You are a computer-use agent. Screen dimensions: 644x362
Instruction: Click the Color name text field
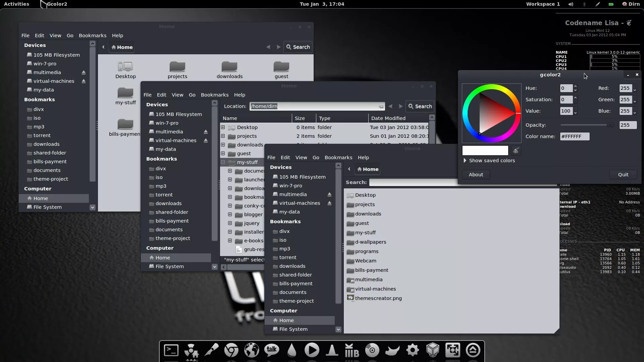point(574,136)
